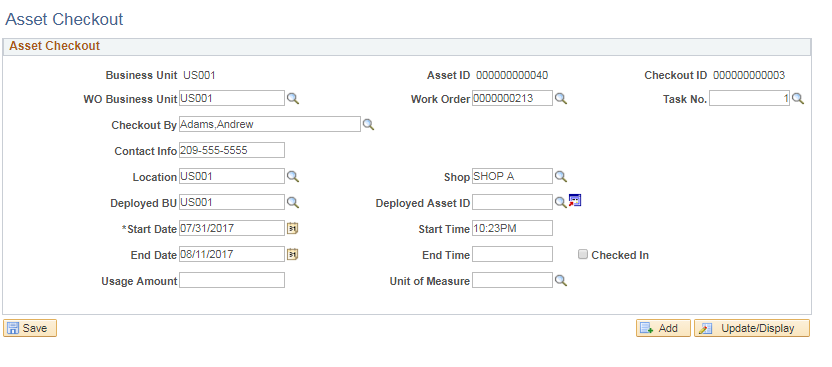Focus the Usage Amount field
Image resolution: width=832 pixels, height=367 pixels.
(x=232, y=280)
